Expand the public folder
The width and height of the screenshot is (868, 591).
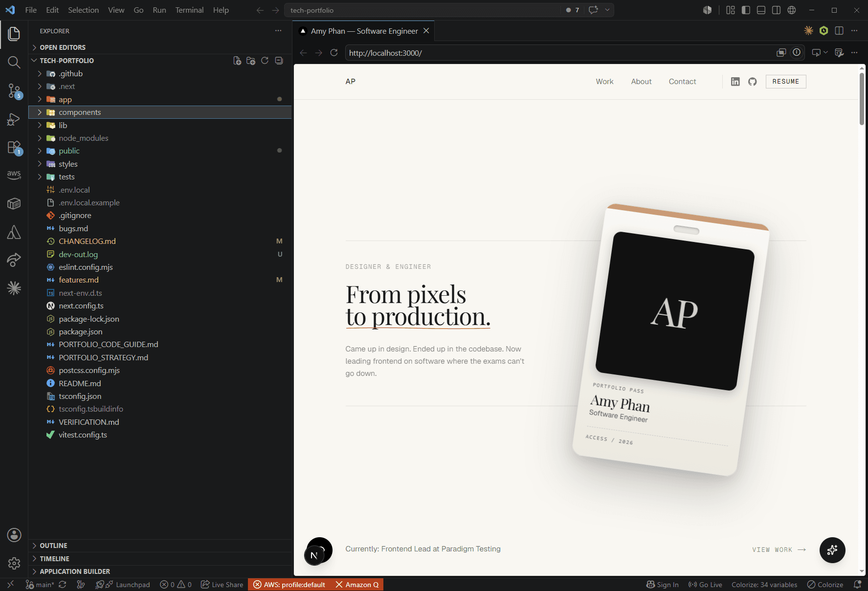pyautogui.click(x=160, y=151)
